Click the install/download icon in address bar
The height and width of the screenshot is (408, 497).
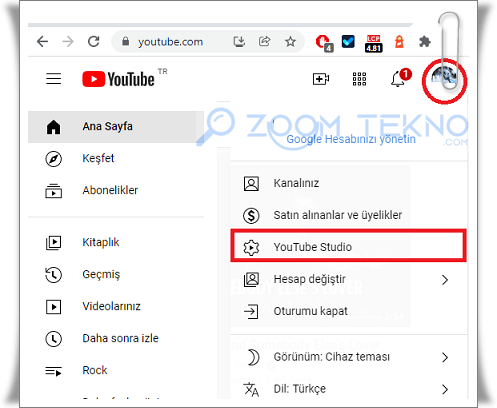[x=239, y=42]
